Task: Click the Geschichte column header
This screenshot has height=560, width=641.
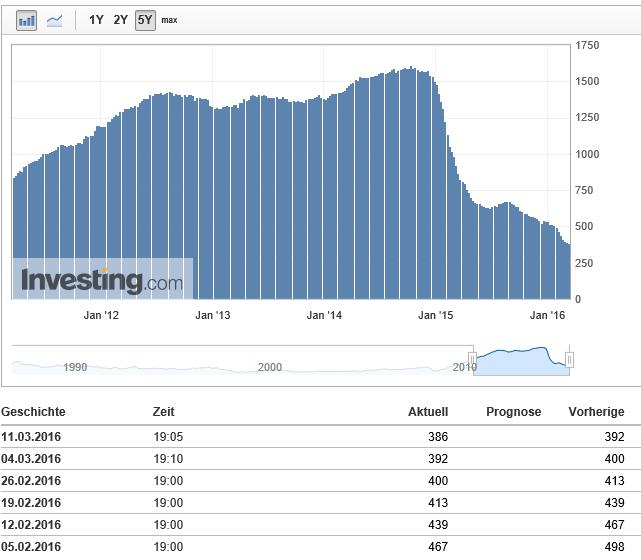Action: (x=33, y=412)
